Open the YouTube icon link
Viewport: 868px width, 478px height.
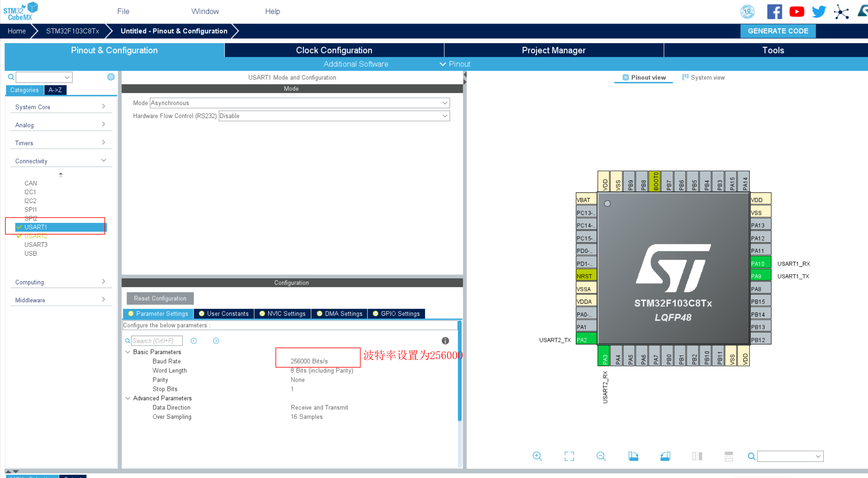[x=796, y=12]
